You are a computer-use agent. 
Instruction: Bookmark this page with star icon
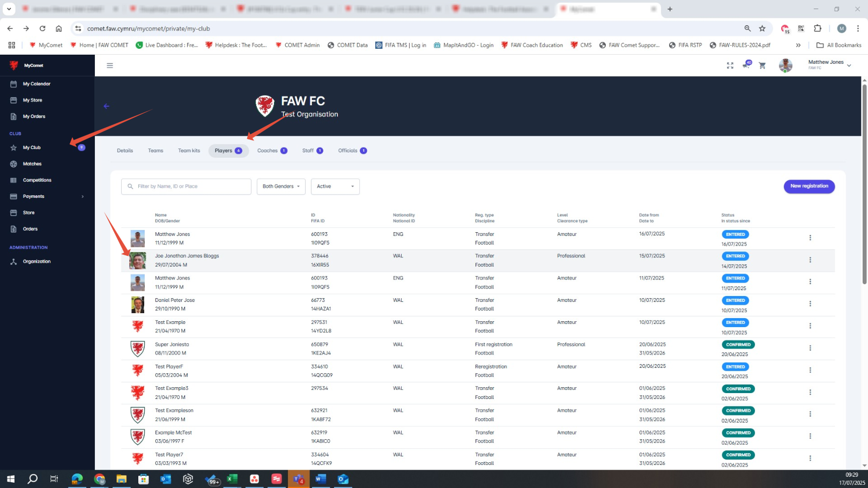[762, 28]
